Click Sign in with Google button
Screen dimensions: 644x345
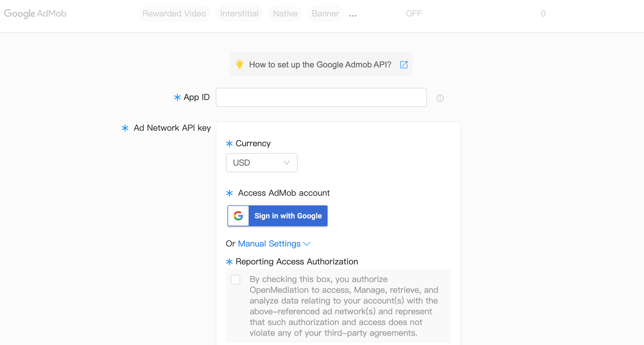(x=278, y=215)
